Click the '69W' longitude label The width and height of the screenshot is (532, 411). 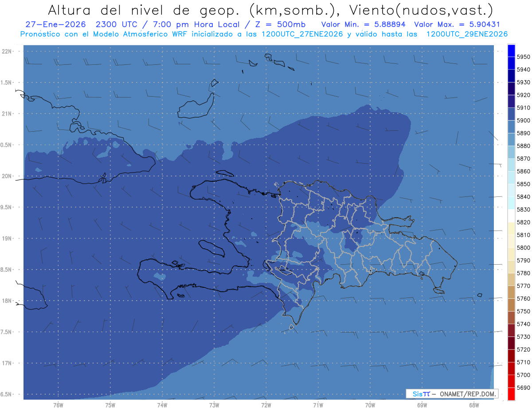[x=422, y=405]
